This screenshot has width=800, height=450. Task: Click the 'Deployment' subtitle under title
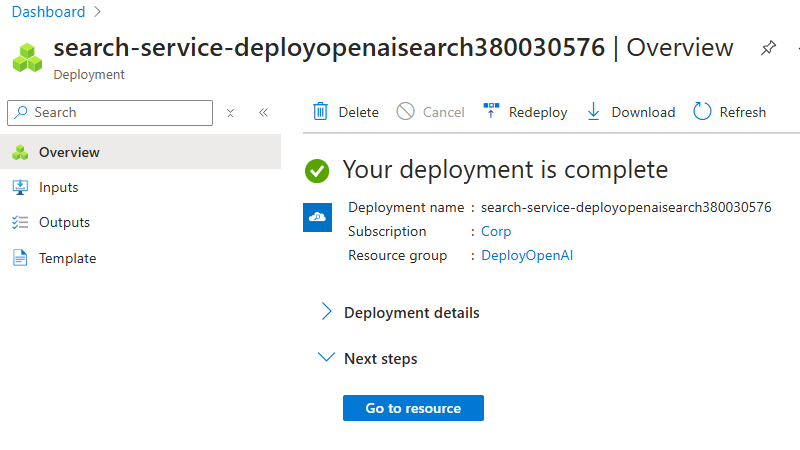pos(89,74)
